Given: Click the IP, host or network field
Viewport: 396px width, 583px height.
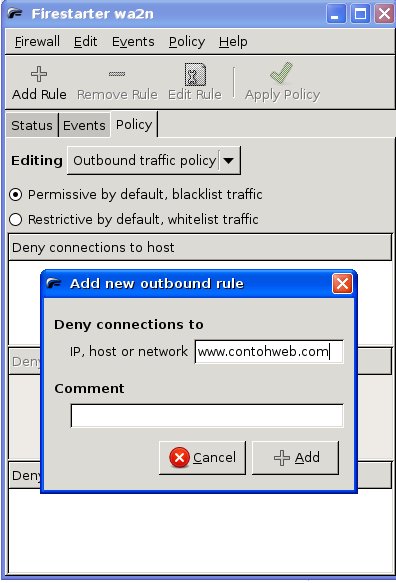Looking at the screenshot, I should pyautogui.click(x=269, y=352).
